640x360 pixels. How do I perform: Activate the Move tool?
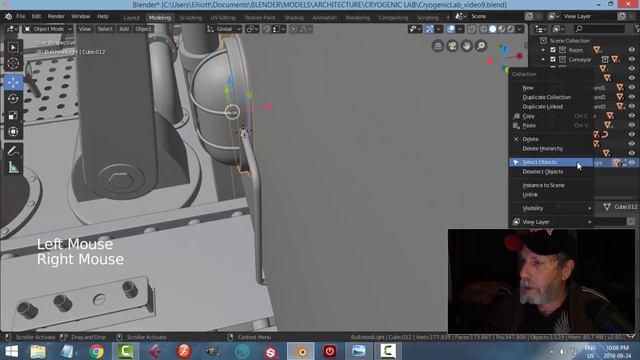point(13,82)
